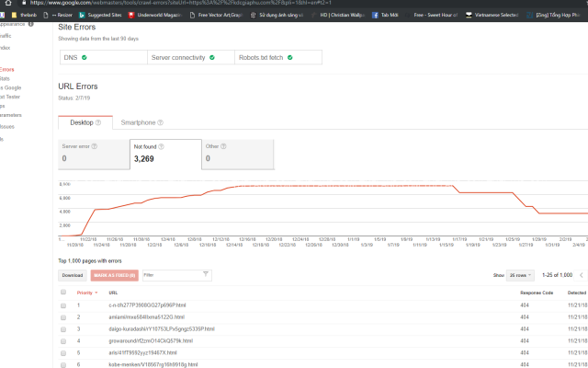This screenshot has height=368, width=588.
Task: Click the info icon beside Appearance
Action: coord(30,24)
